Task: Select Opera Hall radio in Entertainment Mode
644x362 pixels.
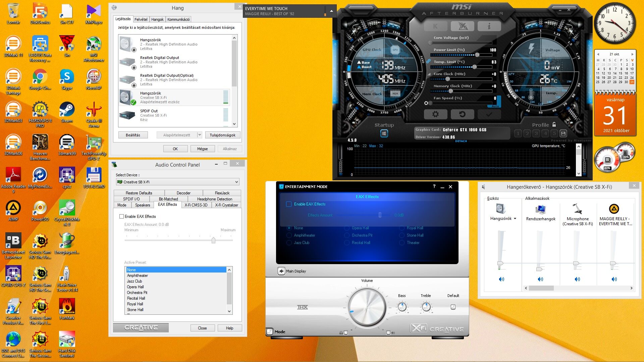Action: pos(347,228)
